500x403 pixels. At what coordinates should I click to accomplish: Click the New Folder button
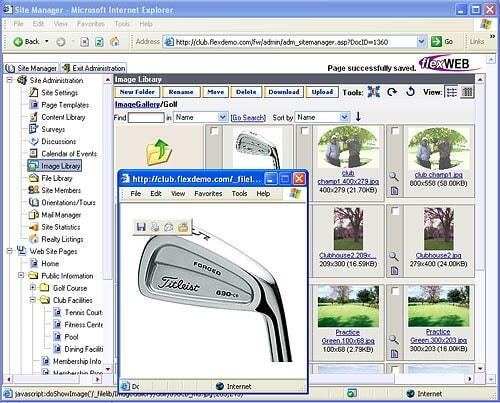coord(137,92)
